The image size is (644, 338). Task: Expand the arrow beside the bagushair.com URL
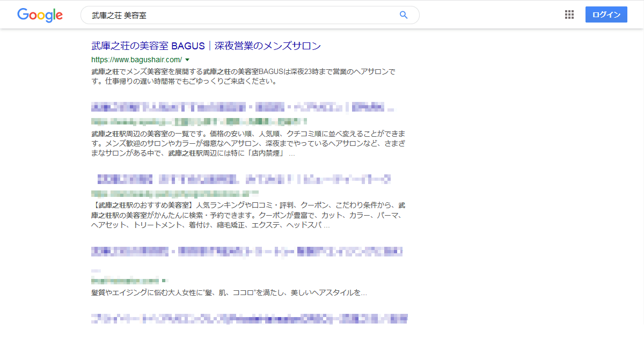(187, 60)
